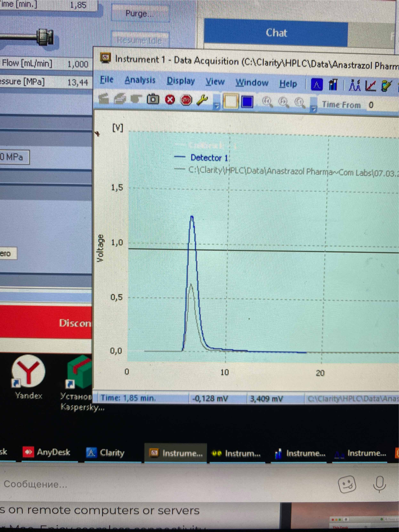Viewport: 399px width, 532px height.
Task: Open the Analysis menu
Action: [x=140, y=80]
